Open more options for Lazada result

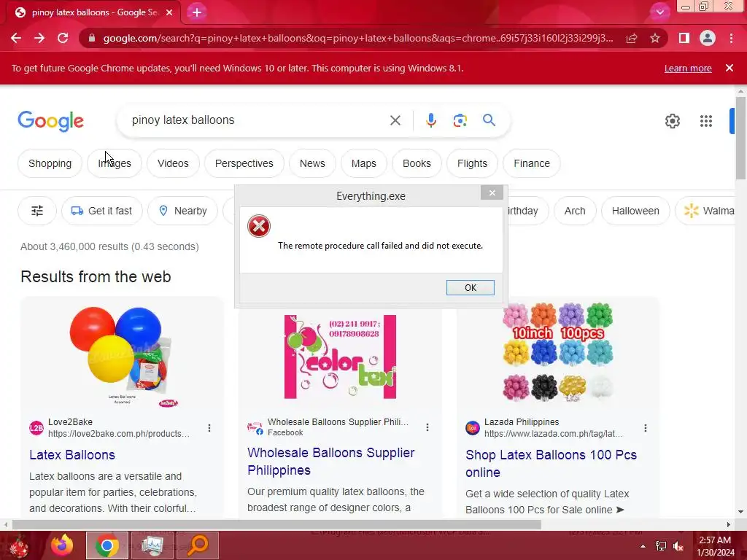(x=645, y=427)
